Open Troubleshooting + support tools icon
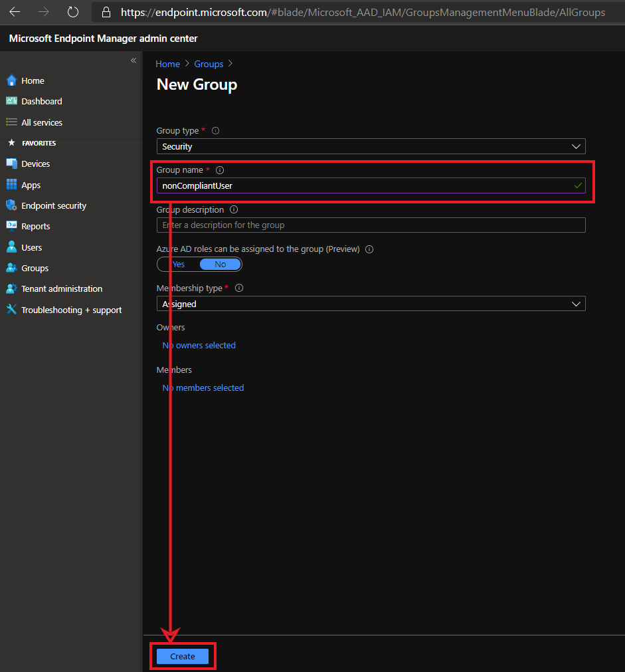 click(x=11, y=310)
